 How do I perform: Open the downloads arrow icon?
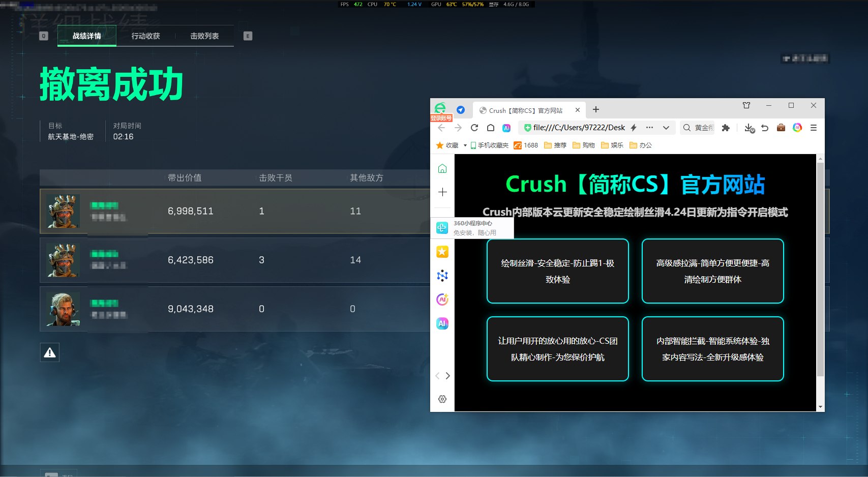[749, 128]
